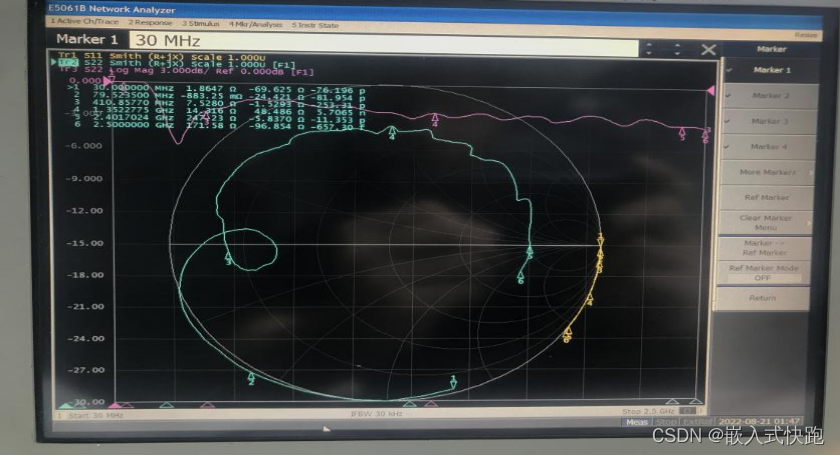The width and height of the screenshot is (840, 456).
Task: Click green marker 1 near chart bottom
Action: pos(453,381)
